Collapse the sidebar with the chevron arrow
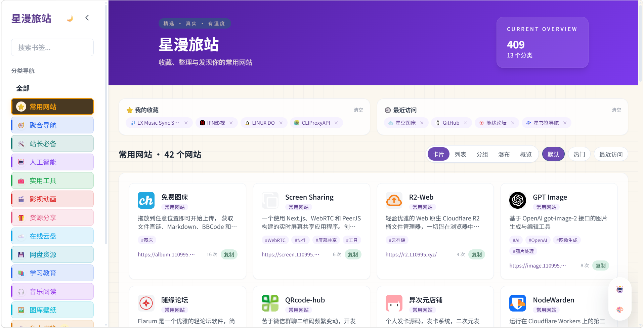The width and height of the screenshot is (644, 329). click(87, 18)
